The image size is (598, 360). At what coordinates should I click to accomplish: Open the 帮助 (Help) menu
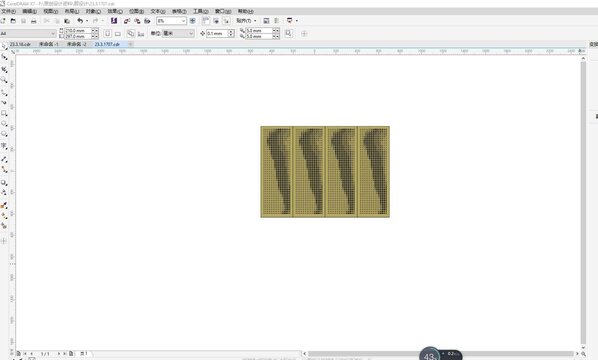(x=245, y=11)
